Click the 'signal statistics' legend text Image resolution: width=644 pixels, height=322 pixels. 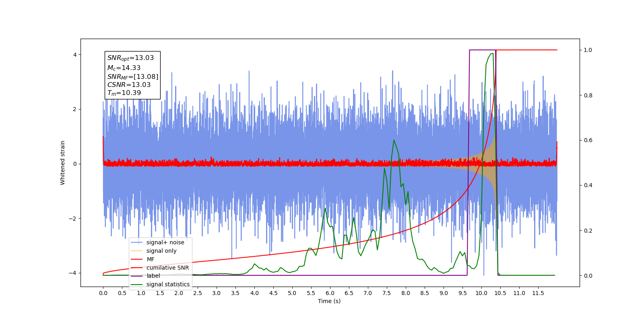168,284
